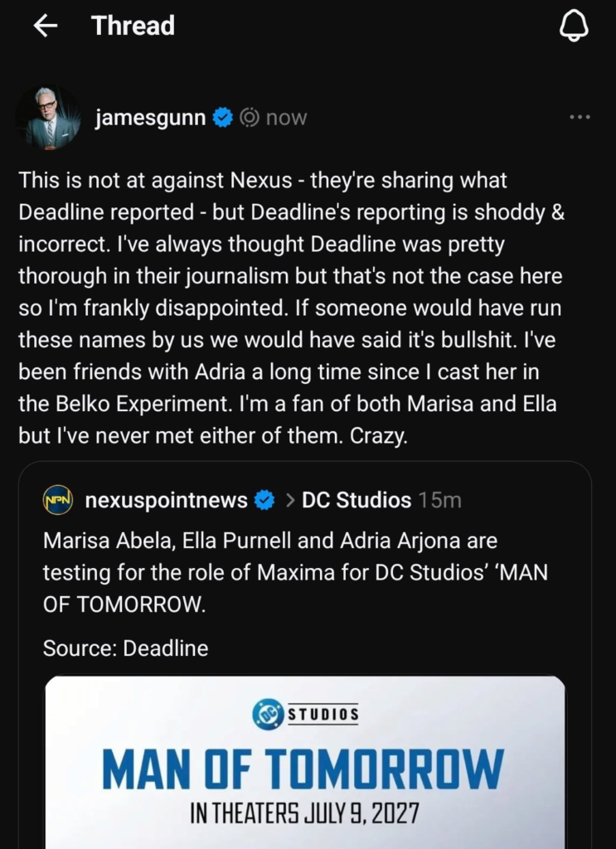Tap the Thread header title

pyautogui.click(x=133, y=27)
